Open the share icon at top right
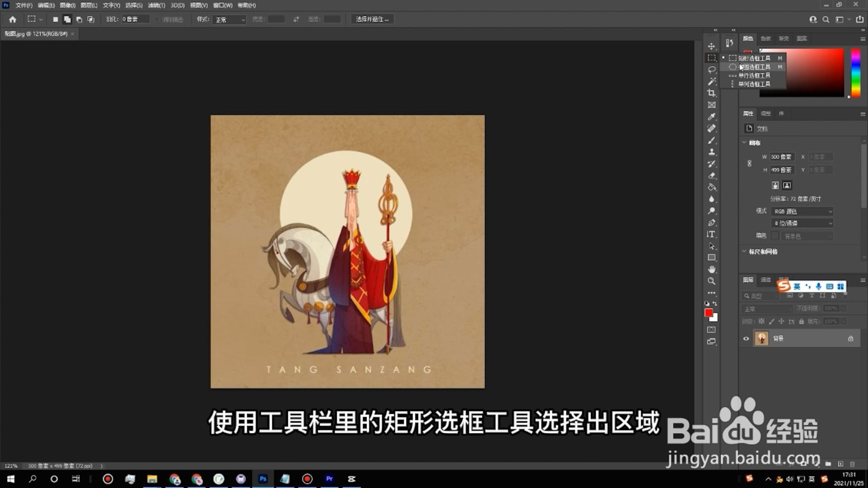 (x=860, y=20)
